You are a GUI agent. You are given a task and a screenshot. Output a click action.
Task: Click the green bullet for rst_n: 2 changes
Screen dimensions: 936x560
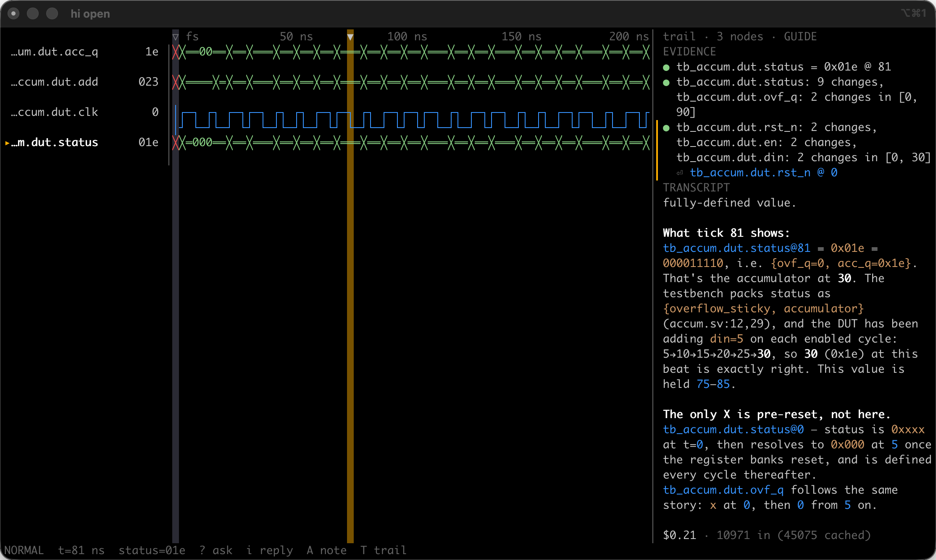pyautogui.click(x=666, y=128)
